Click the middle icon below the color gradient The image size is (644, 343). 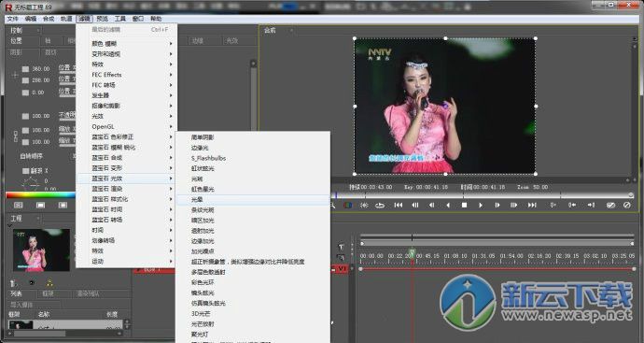(x=41, y=205)
